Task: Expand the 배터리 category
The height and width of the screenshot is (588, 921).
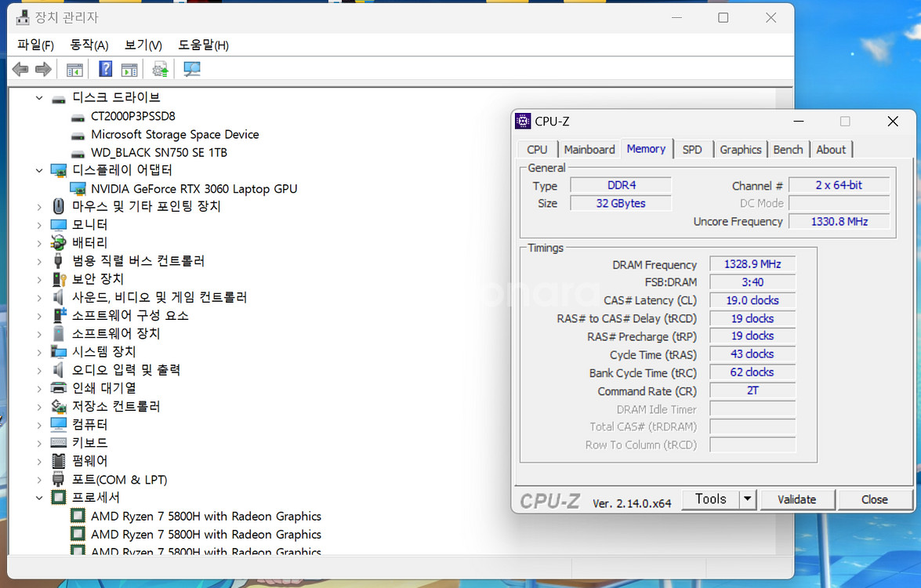Action: [38, 243]
